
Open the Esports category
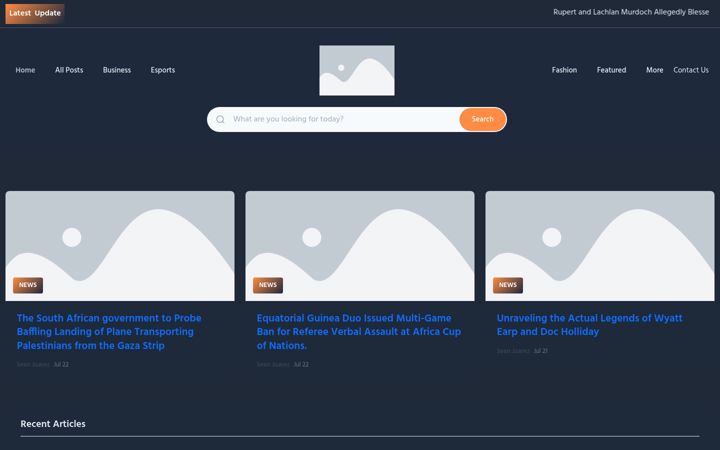[163, 70]
